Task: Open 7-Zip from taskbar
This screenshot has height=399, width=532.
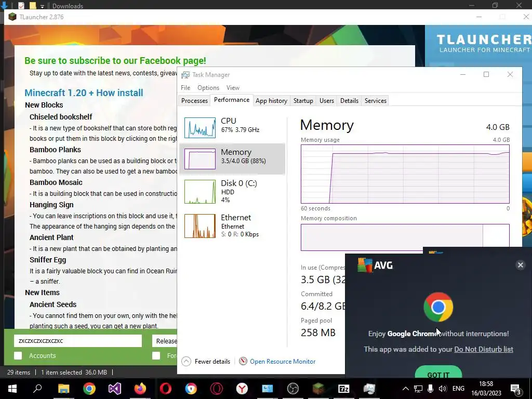Action: [344, 389]
